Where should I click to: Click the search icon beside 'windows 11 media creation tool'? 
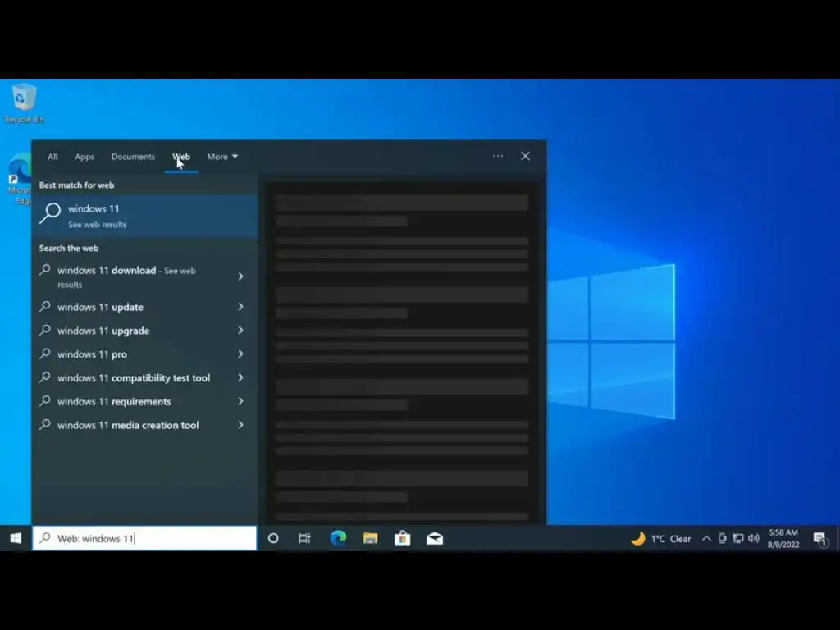46,424
